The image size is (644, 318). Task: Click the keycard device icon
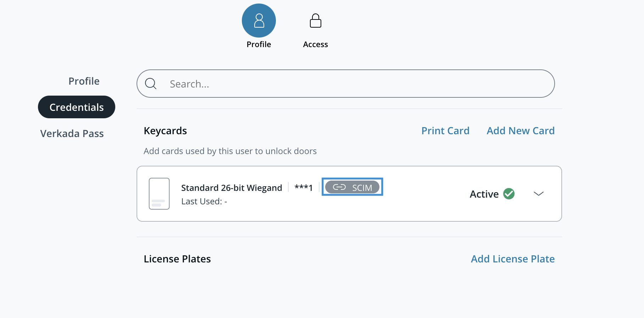pyautogui.click(x=159, y=194)
